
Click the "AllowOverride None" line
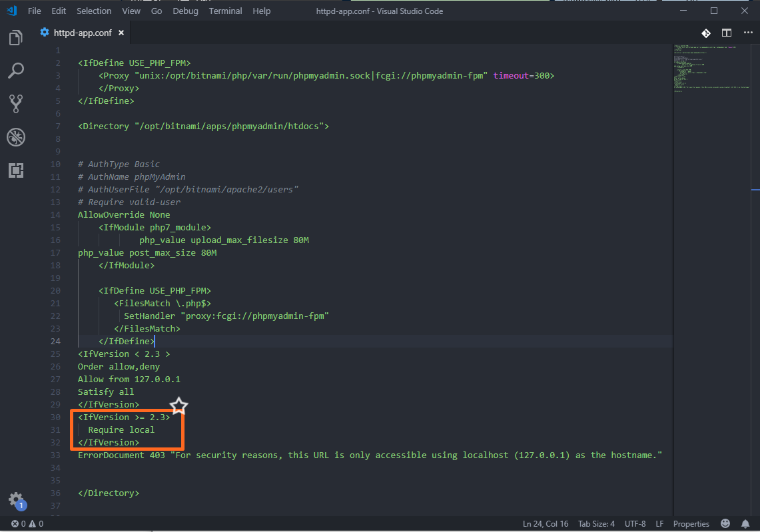point(124,214)
